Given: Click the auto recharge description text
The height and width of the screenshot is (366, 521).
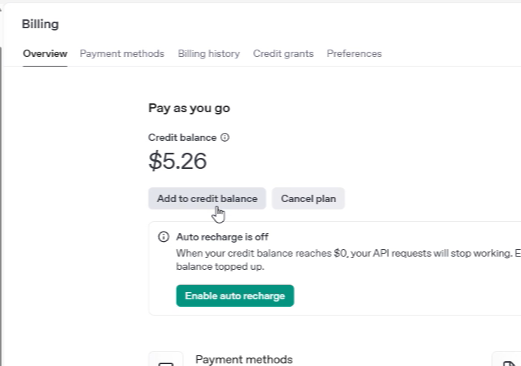Looking at the screenshot, I should click(x=348, y=260).
